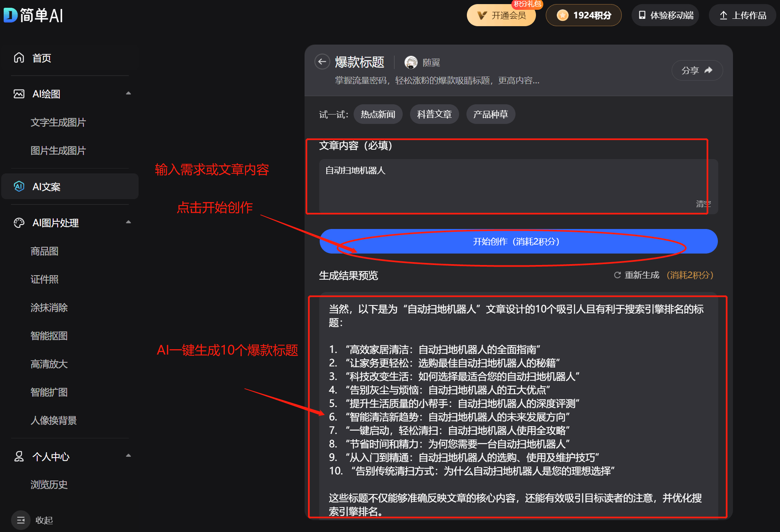The image size is (780, 532).
Task: Click the 开通会员 button
Action: (x=501, y=15)
